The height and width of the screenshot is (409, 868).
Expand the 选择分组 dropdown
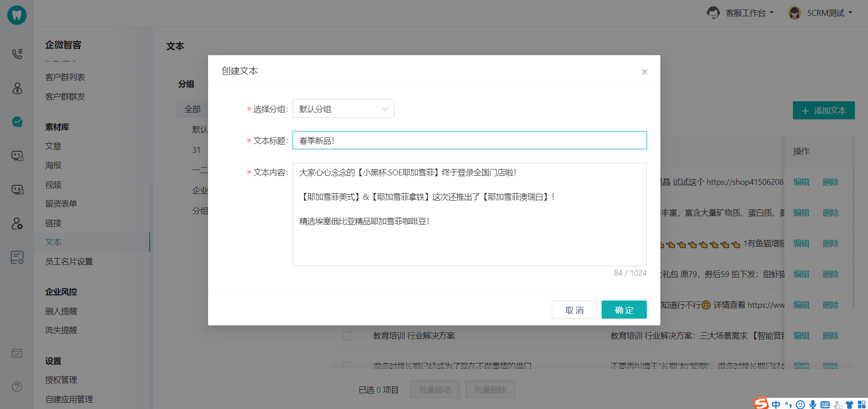click(x=343, y=109)
